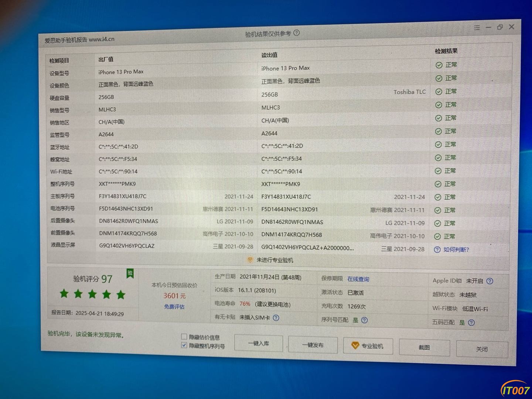Click factory serial XKT******PMK9
The height and width of the screenshot is (399, 532).
tap(117, 184)
